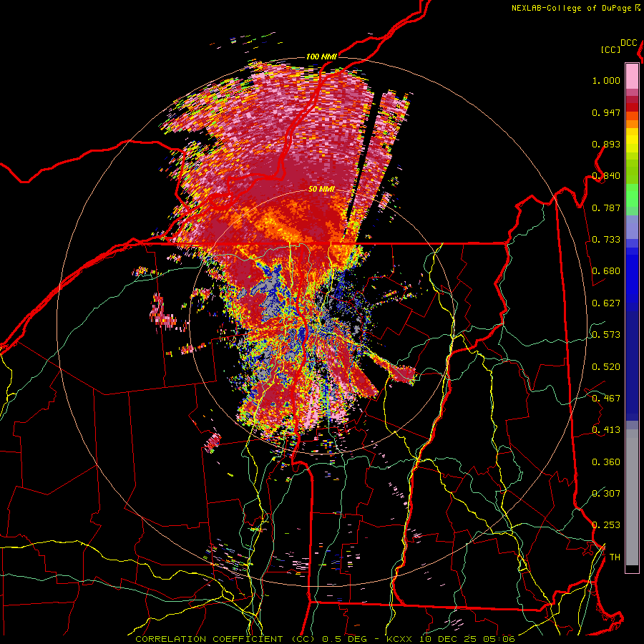The height and width of the screenshot is (644, 644).
Task: Select the 0.627 scale value
Action: click(x=606, y=303)
